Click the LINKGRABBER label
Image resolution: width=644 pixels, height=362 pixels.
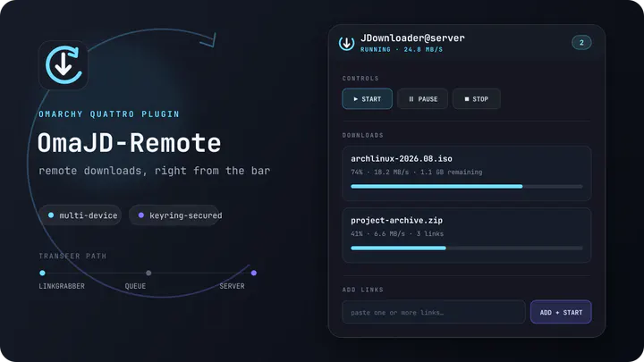62,286
